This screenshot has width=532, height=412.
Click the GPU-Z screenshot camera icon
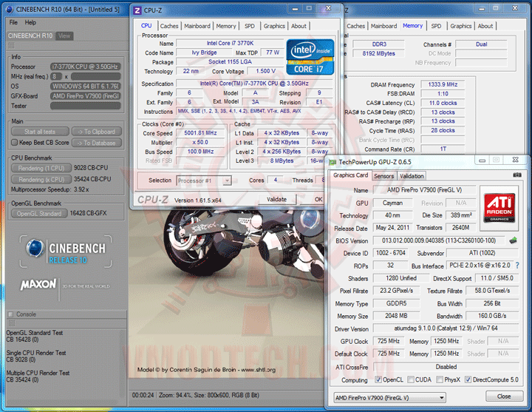click(x=517, y=175)
